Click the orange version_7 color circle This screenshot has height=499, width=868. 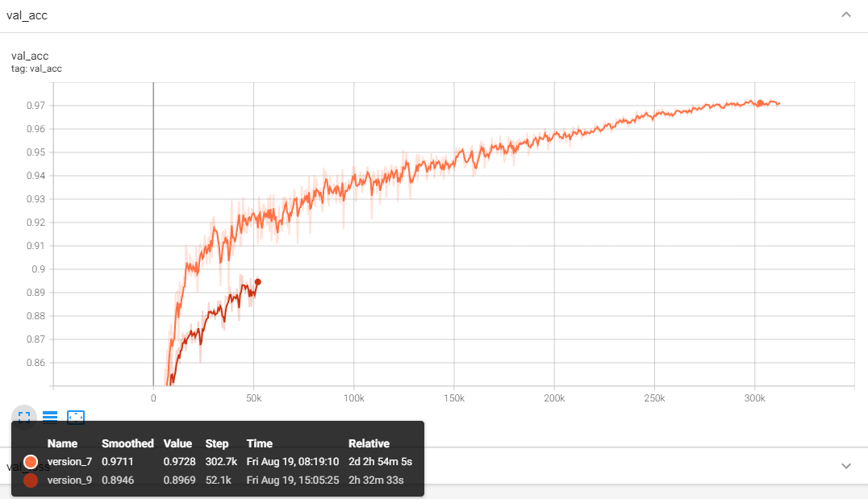point(31,462)
